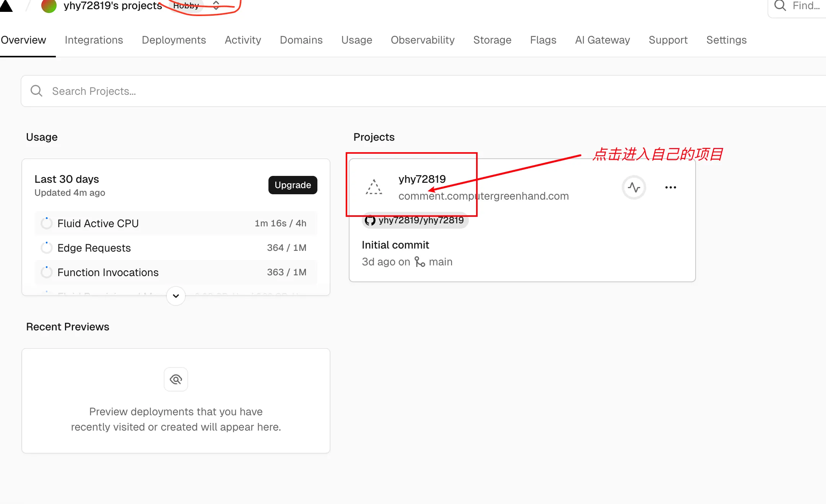The height and width of the screenshot is (504, 826).
Task: Click the 1m 16s / 4h value
Action: pyautogui.click(x=280, y=223)
